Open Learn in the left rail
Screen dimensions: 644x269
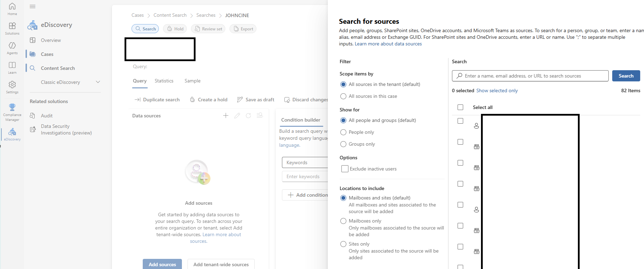pos(12,68)
